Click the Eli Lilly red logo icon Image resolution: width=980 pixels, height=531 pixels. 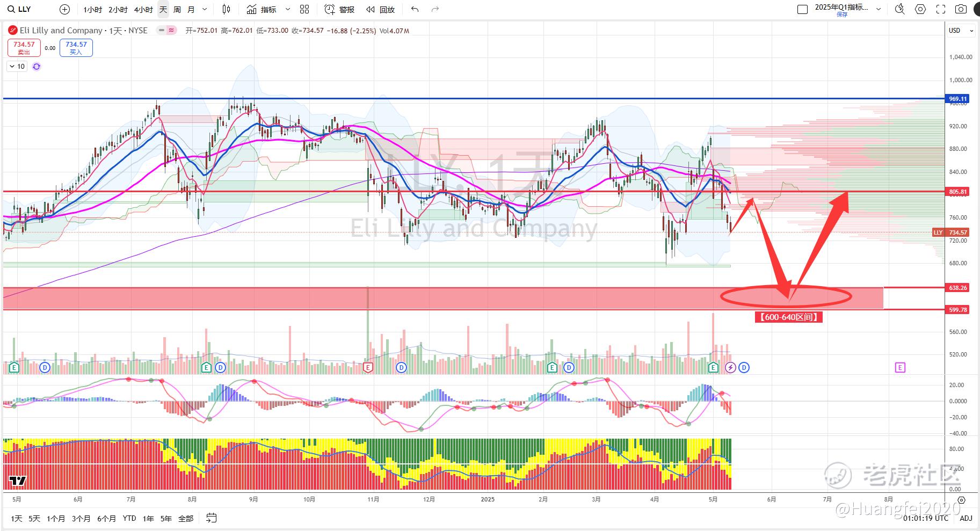point(12,31)
